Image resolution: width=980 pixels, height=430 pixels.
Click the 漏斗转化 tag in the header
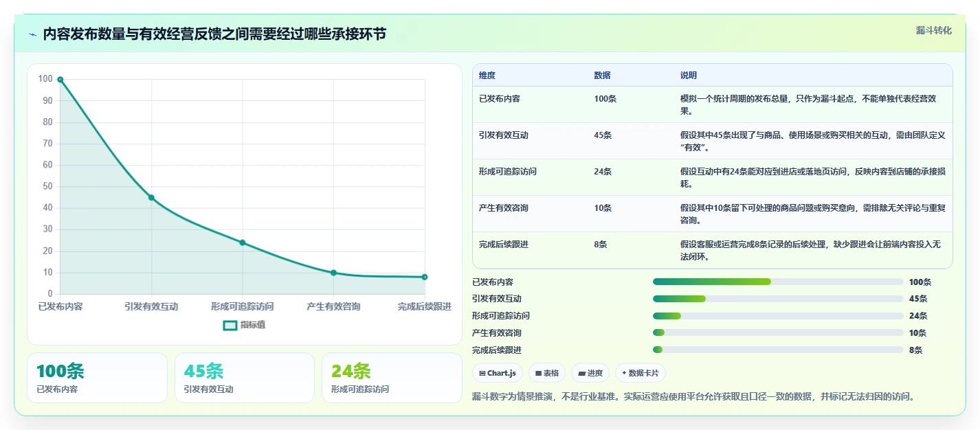(934, 30)
